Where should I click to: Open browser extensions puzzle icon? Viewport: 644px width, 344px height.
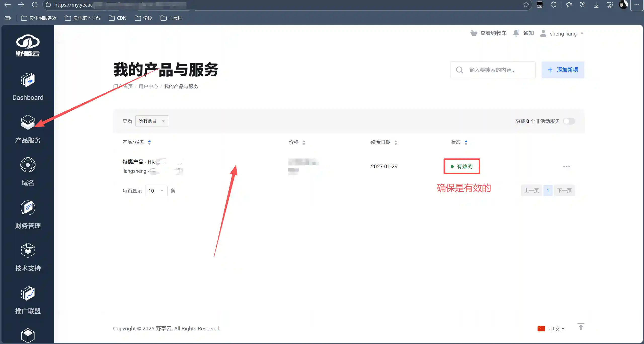pyautogui.click(x=553, y=5)
